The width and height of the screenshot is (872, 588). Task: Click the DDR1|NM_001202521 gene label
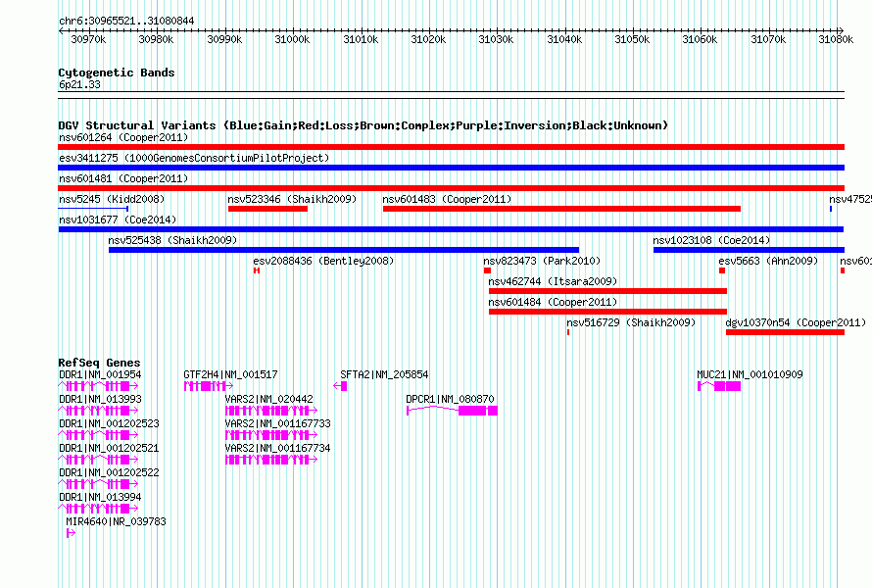[109, 449]
